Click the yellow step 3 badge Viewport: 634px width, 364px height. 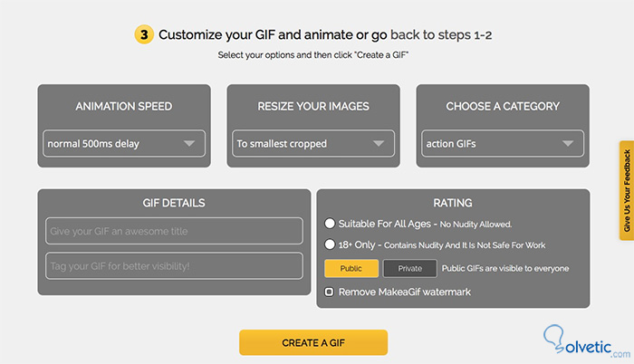point(144,35)
